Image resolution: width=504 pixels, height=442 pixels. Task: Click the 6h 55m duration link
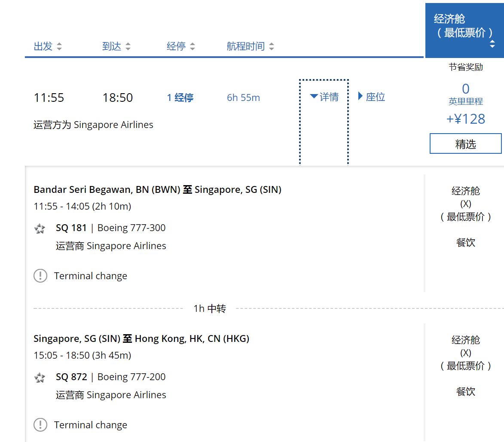243,98
